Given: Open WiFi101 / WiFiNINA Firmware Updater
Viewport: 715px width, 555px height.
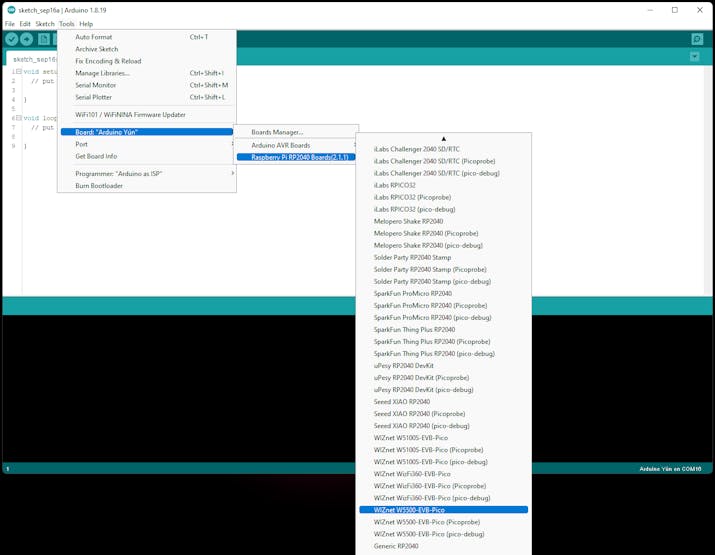Looking at the screenshot, I should point(146,115).
